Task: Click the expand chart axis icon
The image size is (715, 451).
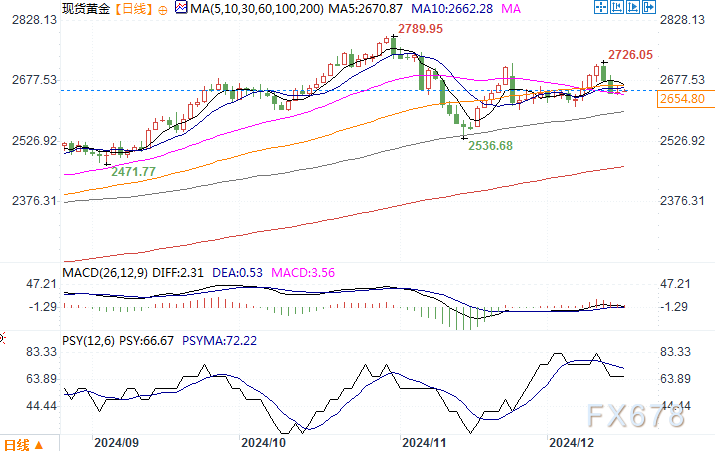Action: point(633,7)
